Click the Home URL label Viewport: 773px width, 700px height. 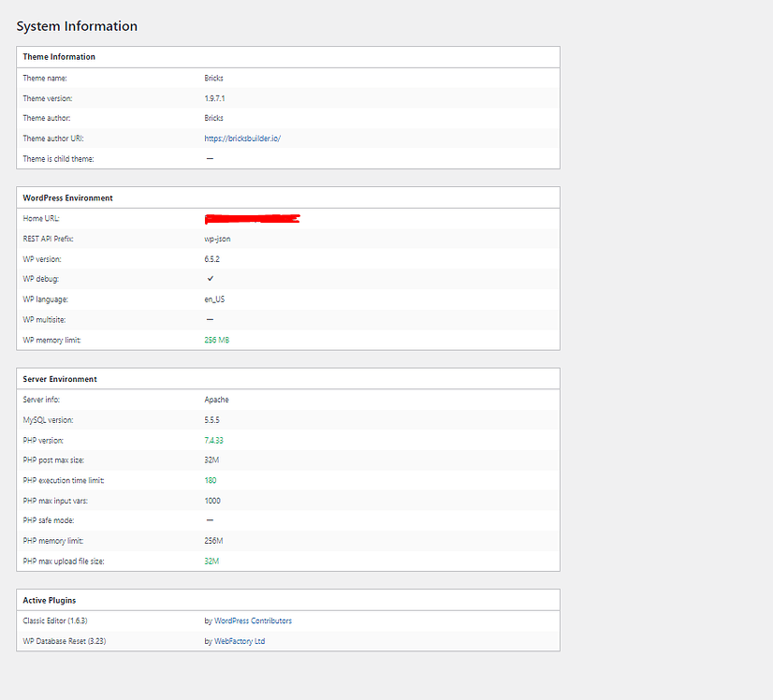[x=41, y=218]
